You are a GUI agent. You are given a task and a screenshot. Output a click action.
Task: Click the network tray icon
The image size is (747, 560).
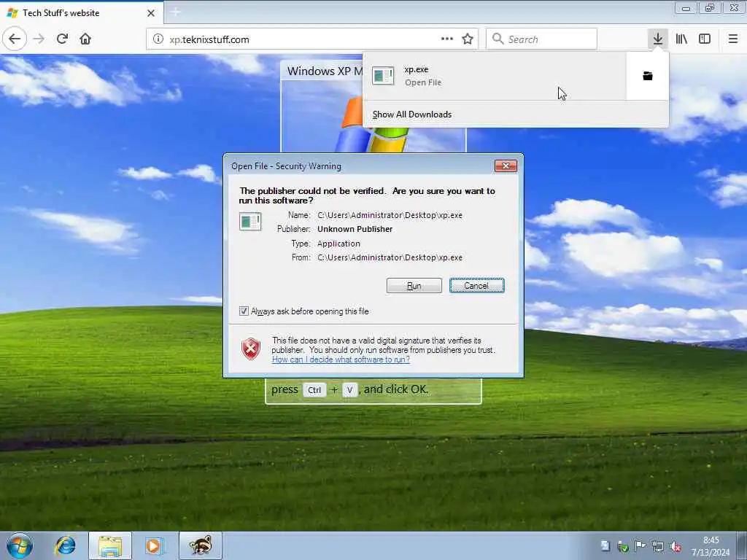coord(658,547)
